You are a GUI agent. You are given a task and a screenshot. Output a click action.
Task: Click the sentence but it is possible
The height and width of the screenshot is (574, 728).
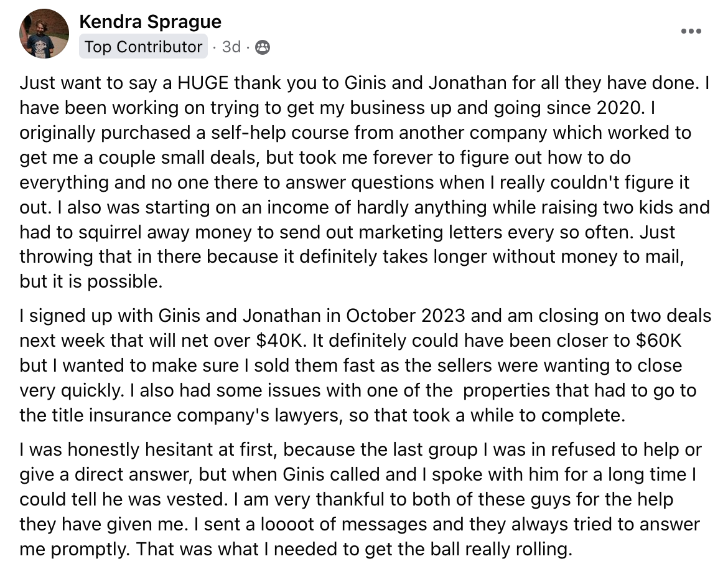(91, 281)
